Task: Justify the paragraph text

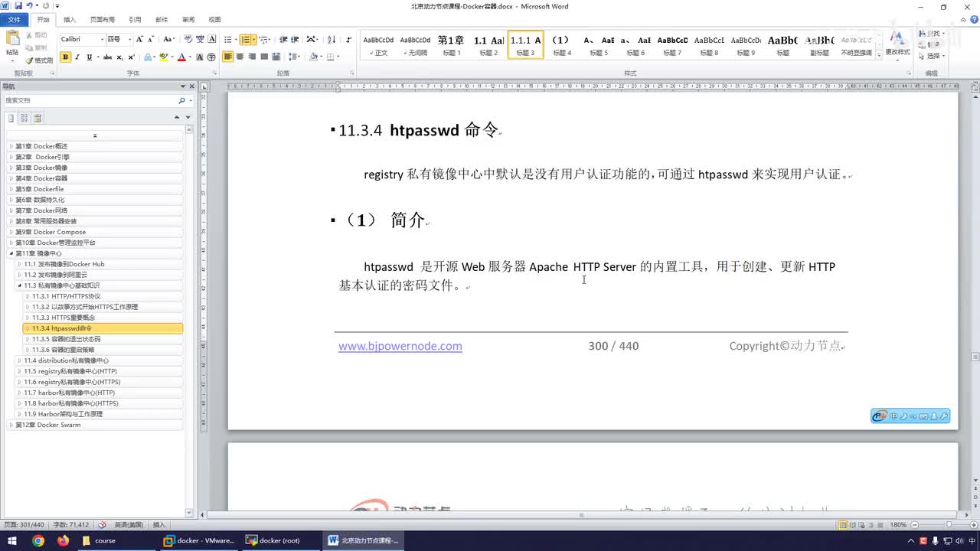Action: [264, 57]
